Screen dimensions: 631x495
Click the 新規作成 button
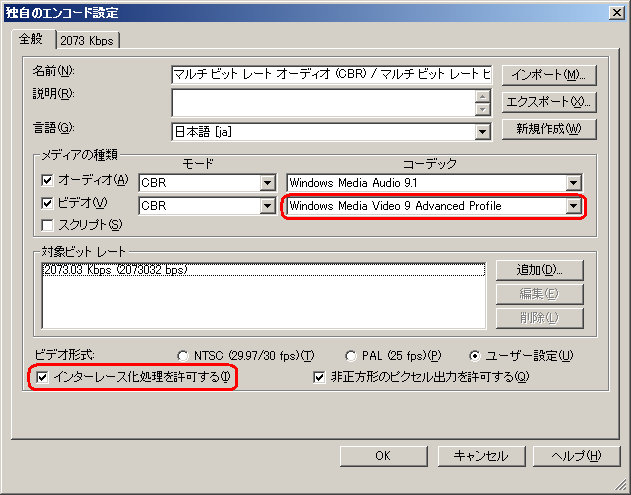pyautogui.click(x=549, y=129)
